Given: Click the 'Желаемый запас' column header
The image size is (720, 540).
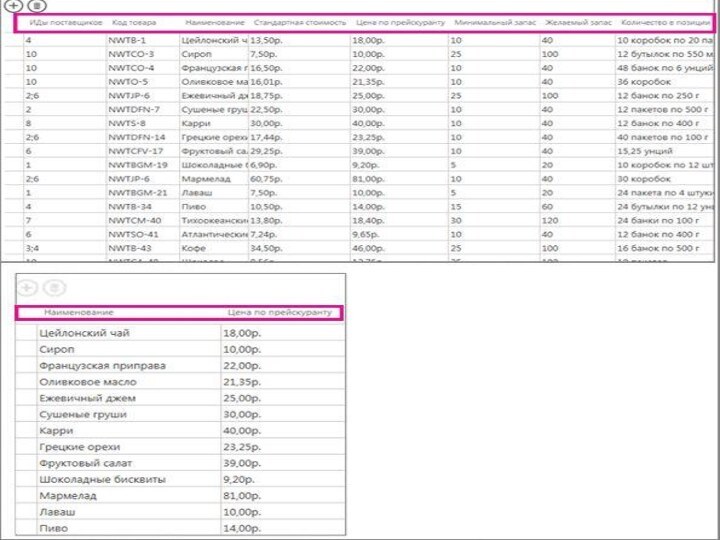Looking at the screenshot, I should (x=578, y=22).
